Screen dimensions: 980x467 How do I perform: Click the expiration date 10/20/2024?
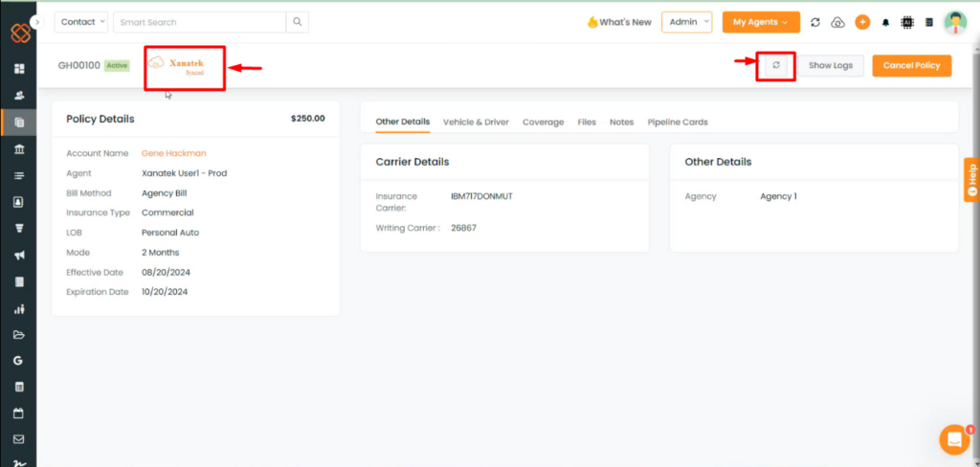pyautogui.click(x=165, y=292)
